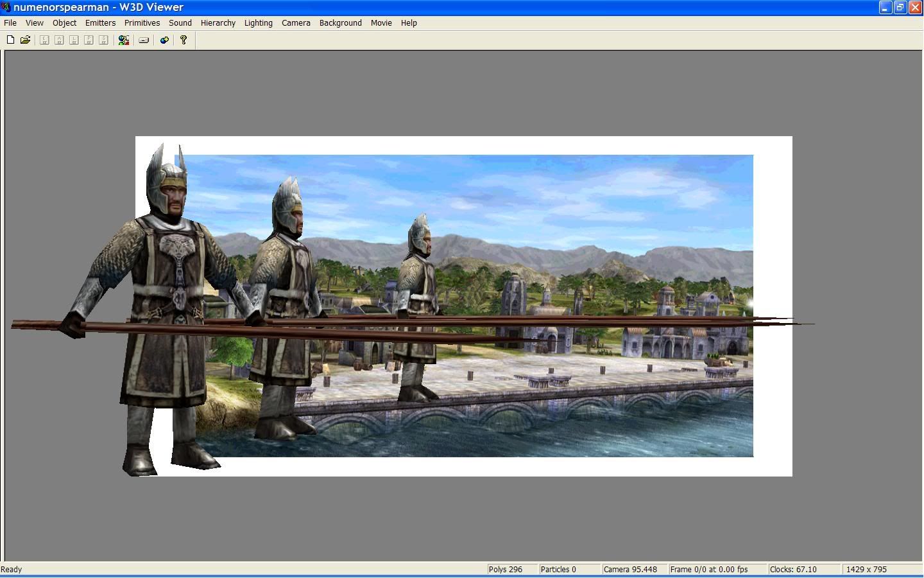Click the "Ready" status text
The height and width of the screenshot is (578, 924).
(x=12, y=569)
